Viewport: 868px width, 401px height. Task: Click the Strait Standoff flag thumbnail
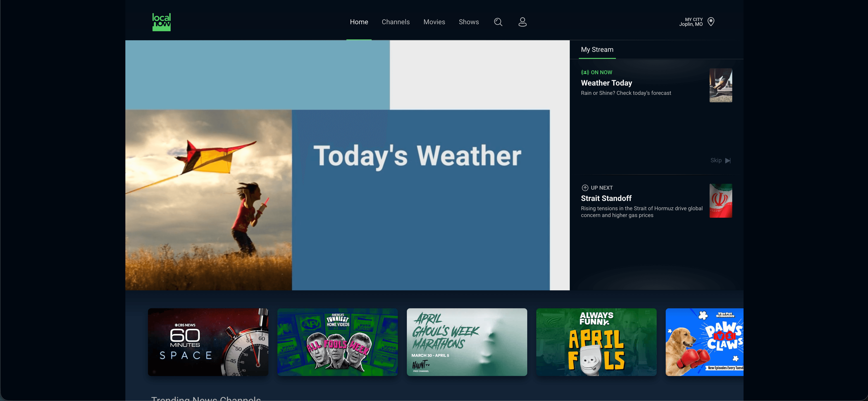click(721, 200)
